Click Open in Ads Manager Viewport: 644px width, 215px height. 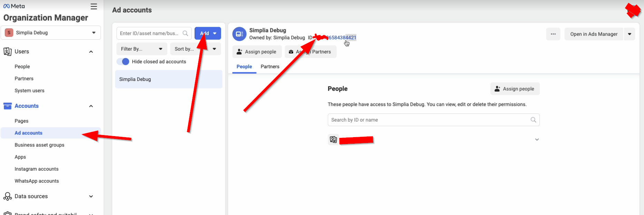point(594,34)
